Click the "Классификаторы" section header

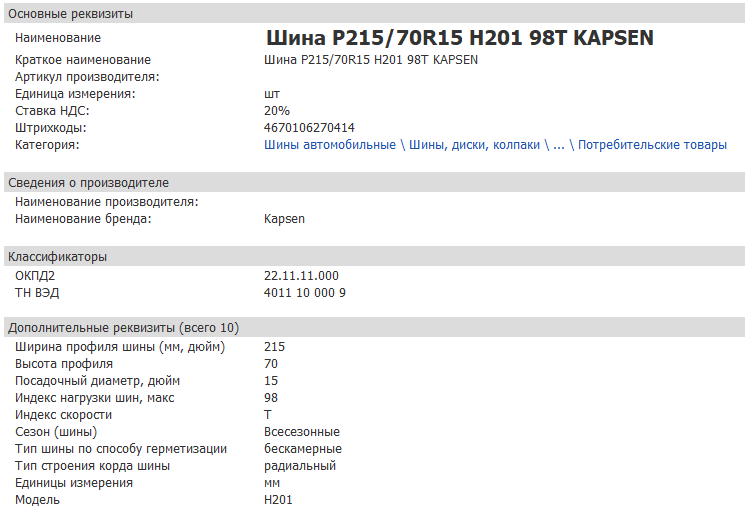click(x=57, y=257)
